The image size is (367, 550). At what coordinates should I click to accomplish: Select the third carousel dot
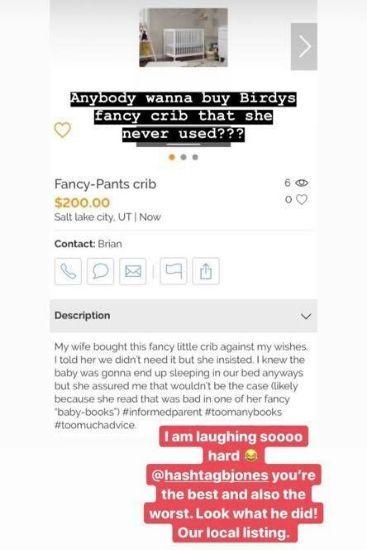195,157
